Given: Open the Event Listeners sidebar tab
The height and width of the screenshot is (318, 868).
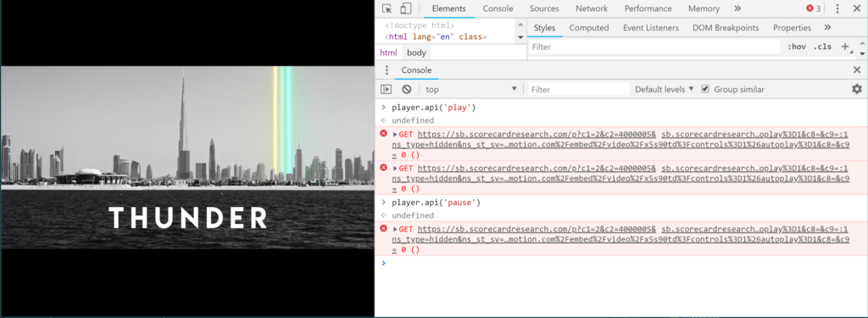Looking at the screenshot, I should (x=650, y=28).
